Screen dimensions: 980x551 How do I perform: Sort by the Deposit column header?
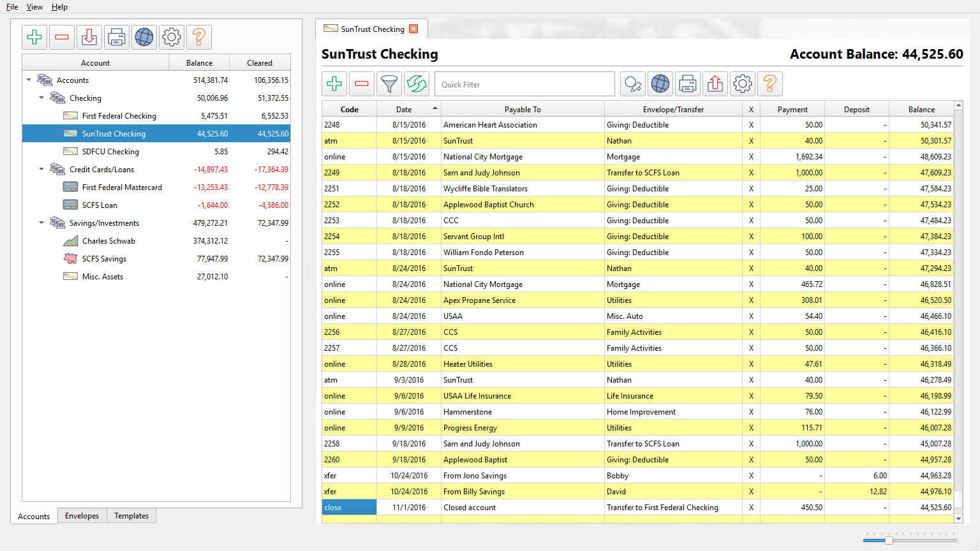pos(856,109)
